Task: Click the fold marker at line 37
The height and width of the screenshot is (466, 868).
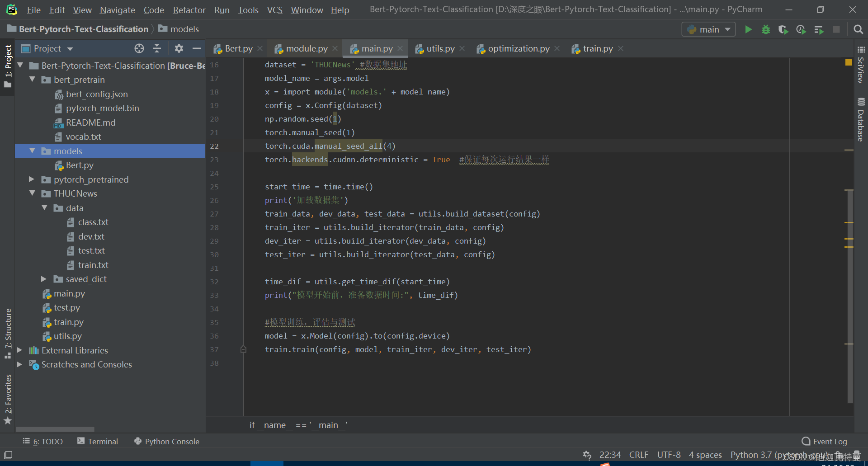Action: click(243, 349)
